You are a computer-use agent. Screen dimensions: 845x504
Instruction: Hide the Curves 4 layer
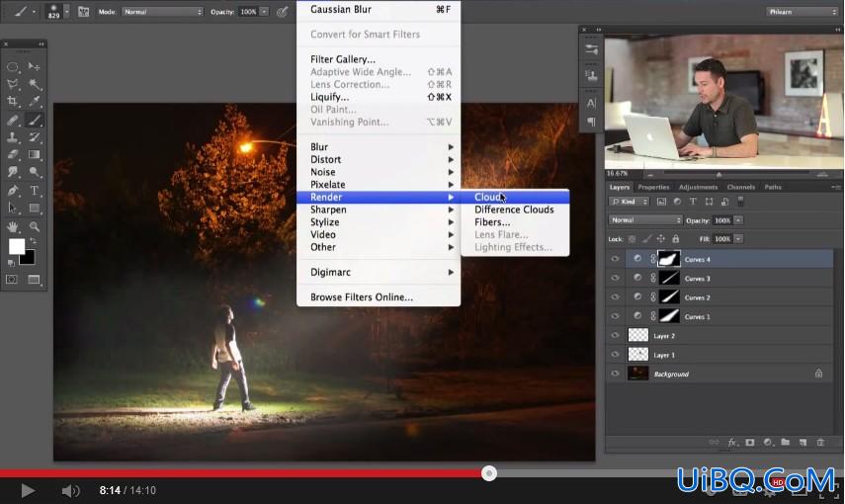pos(615,259)
